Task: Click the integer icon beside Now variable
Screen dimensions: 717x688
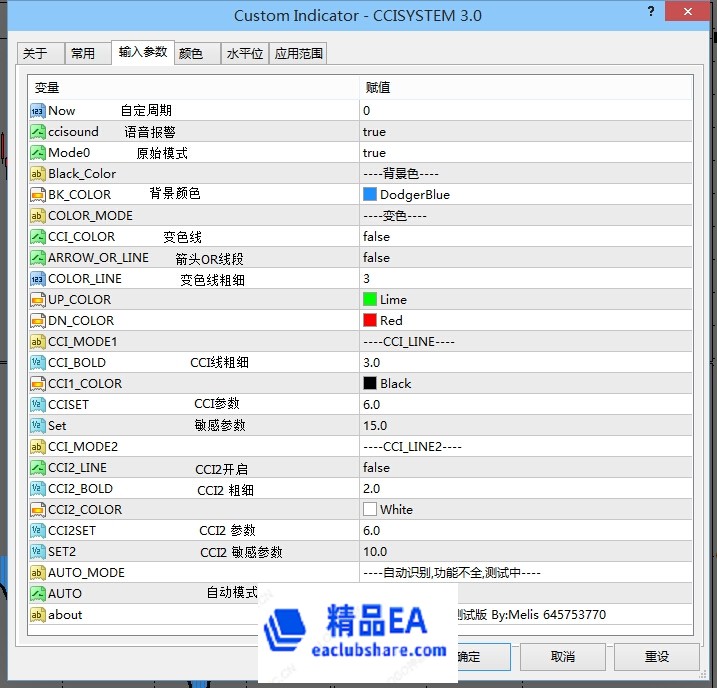Action: pyautogui.click(x=38, y=111)
